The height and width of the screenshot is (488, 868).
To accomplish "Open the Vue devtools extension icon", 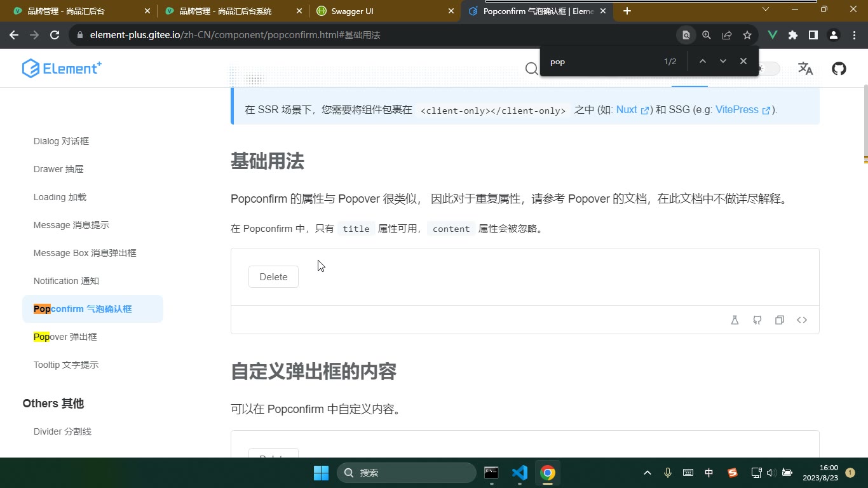I will click(x=773, y=35).
